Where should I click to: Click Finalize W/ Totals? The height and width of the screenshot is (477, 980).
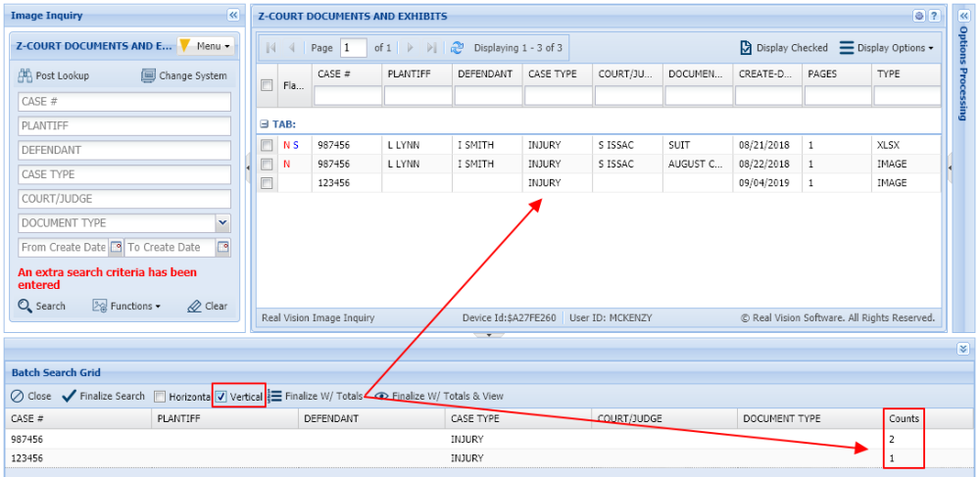(x=316, y=396)
